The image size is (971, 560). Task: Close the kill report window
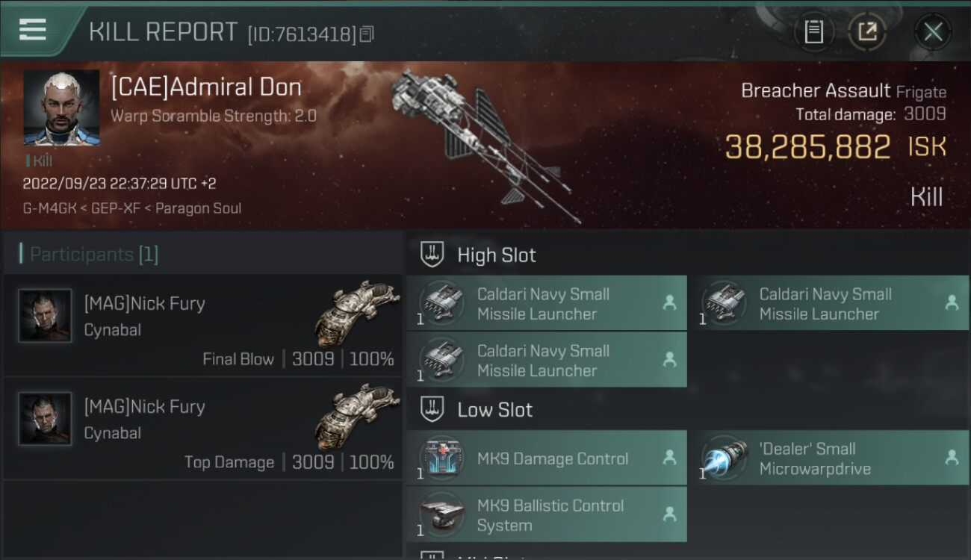coord(933,31)
